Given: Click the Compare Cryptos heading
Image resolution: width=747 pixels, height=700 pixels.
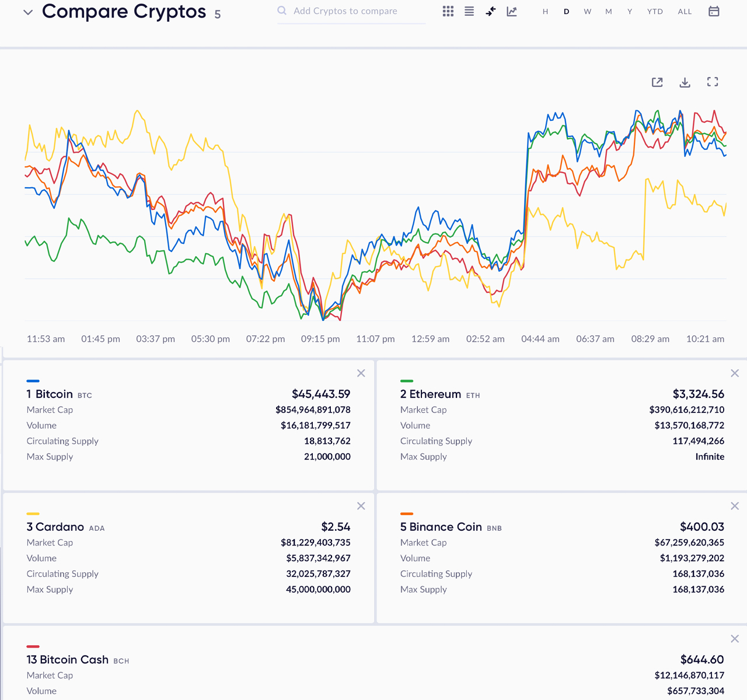Looking at the screenshot, I should pos(124,12).
